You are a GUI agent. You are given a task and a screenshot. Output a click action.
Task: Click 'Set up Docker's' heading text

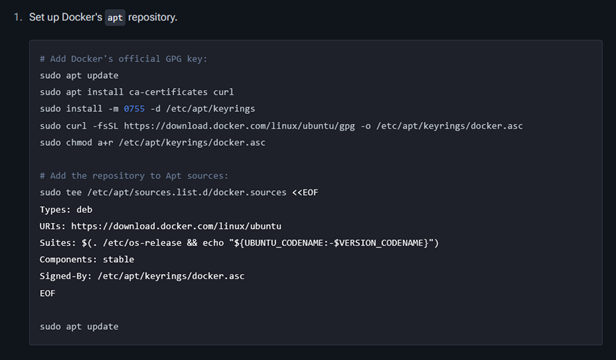[66, 17]
